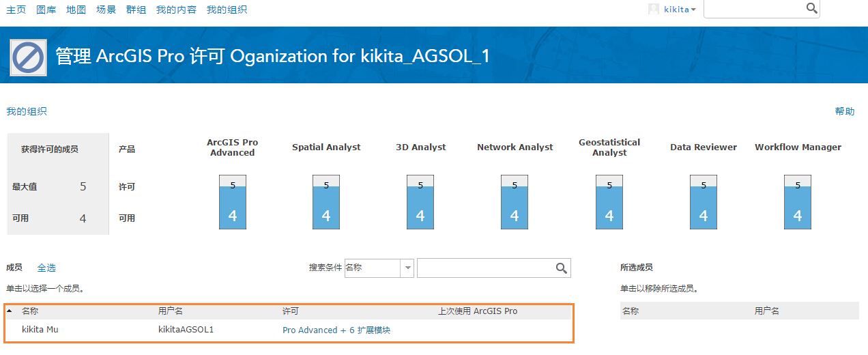
Task: Open the 图库 menu item
Action: pyautogui.click(x=46, y=10)
